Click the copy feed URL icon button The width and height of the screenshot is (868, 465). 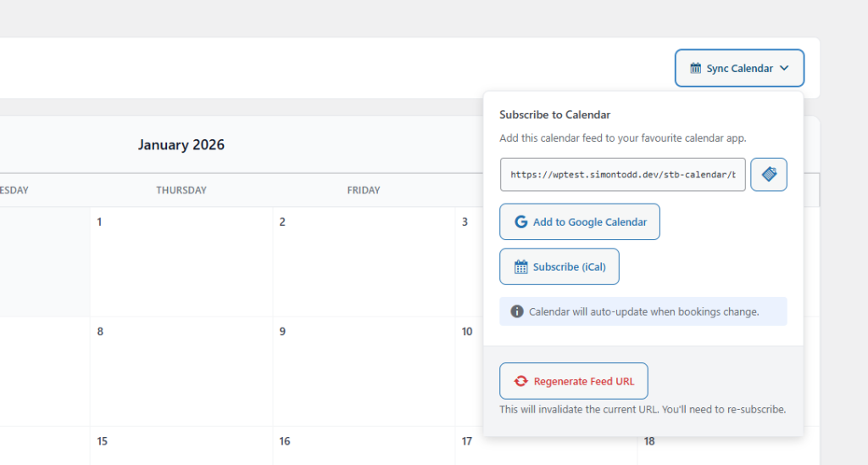(x=768, y=174)
